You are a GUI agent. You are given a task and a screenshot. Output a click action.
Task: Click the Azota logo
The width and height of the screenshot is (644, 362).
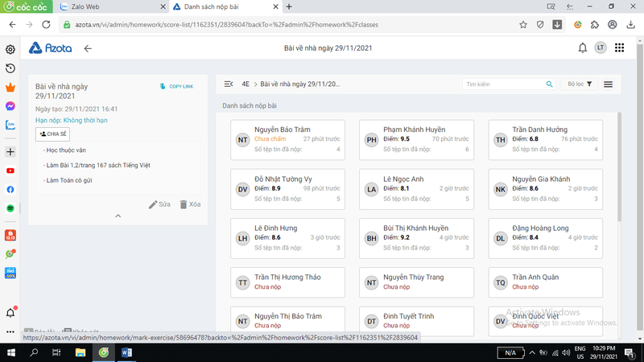click(x=50, y=48)
